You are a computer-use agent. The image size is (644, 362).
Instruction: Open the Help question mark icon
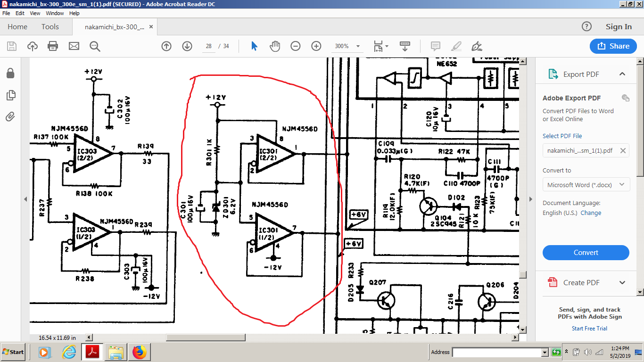pyautogui.click(x=586, y=27)
